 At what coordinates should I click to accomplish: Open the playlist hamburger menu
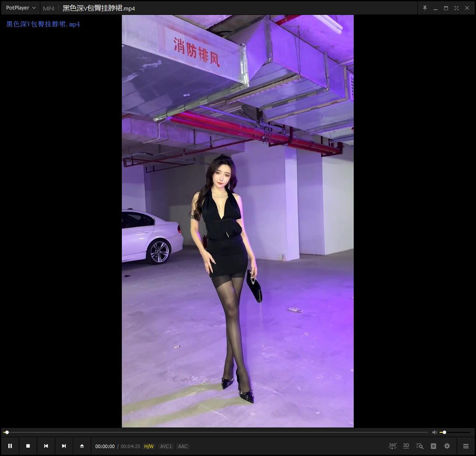(x=465, y=446)
